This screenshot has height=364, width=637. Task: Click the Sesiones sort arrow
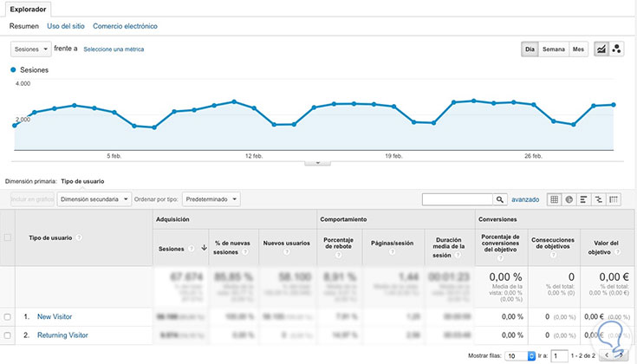[x=204, y=248]
